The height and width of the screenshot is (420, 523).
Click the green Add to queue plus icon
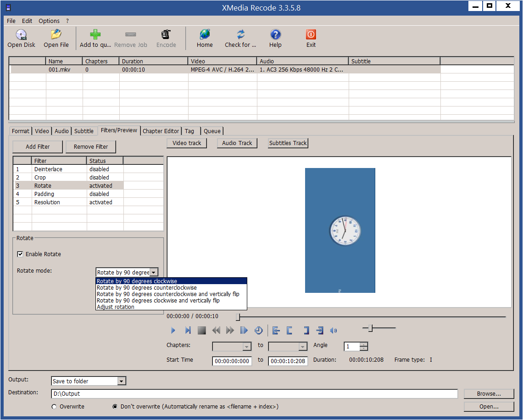[x=95, y=35]
